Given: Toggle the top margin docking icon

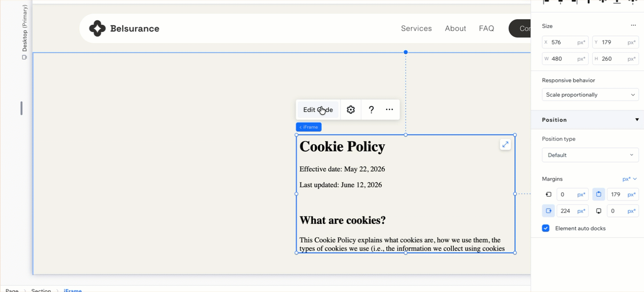Looking at the screenshot, I should point(599,195).
